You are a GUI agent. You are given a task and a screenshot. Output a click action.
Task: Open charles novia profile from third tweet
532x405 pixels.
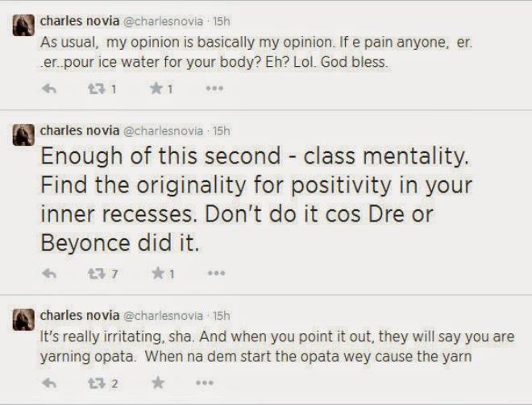[x=77, y=315]
